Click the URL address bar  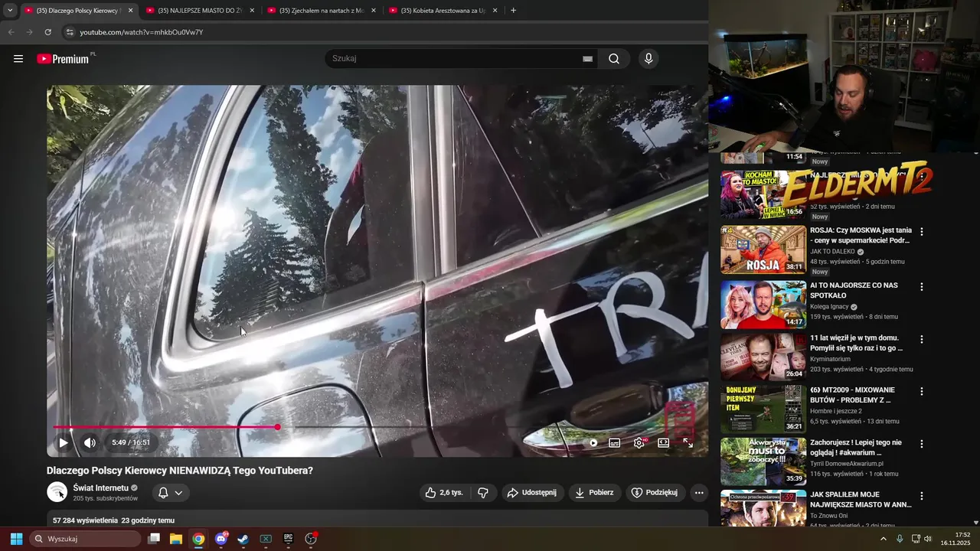383,32
